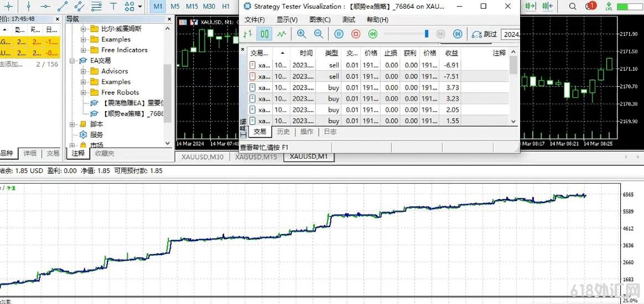This screenshot has height=304, width=644.
Task: Click the 跳过 skip-to button
Action: tap(485, 34)
